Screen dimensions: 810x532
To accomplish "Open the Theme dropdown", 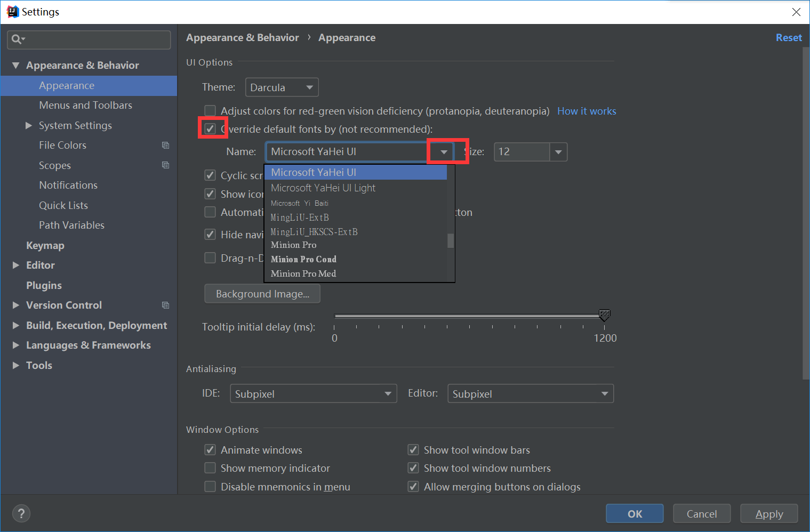I will [309, 87].
